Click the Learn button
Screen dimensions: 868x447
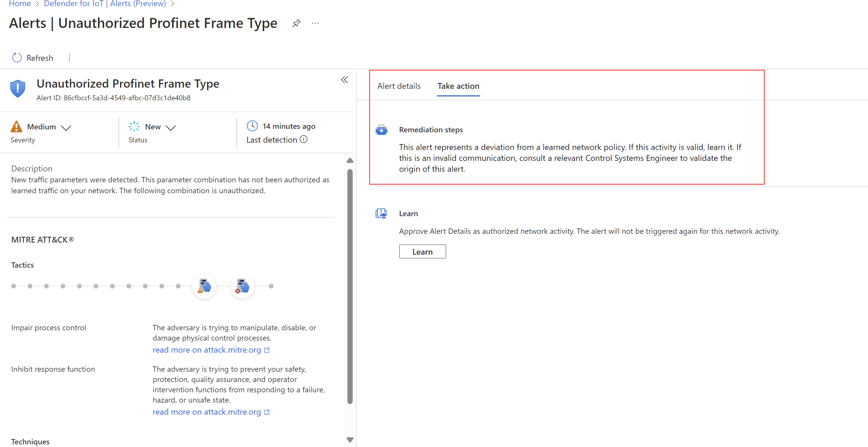coord(422,251)
